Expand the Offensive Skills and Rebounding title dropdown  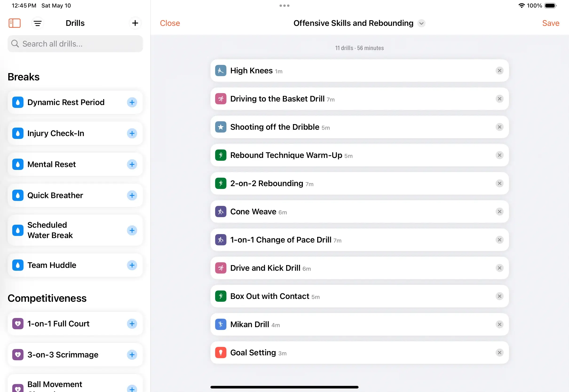click(x=421, y=23)
